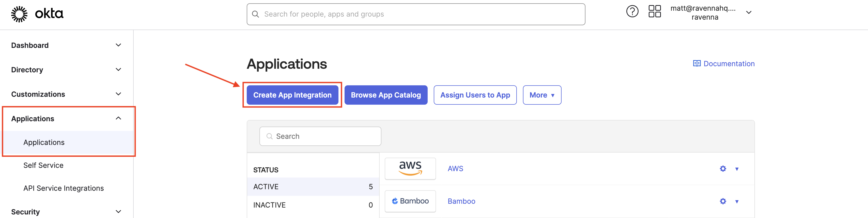Collapse the Applications menu chevron
The height and width of the screenshot is (218, 868).
click(x=118, y=118)
